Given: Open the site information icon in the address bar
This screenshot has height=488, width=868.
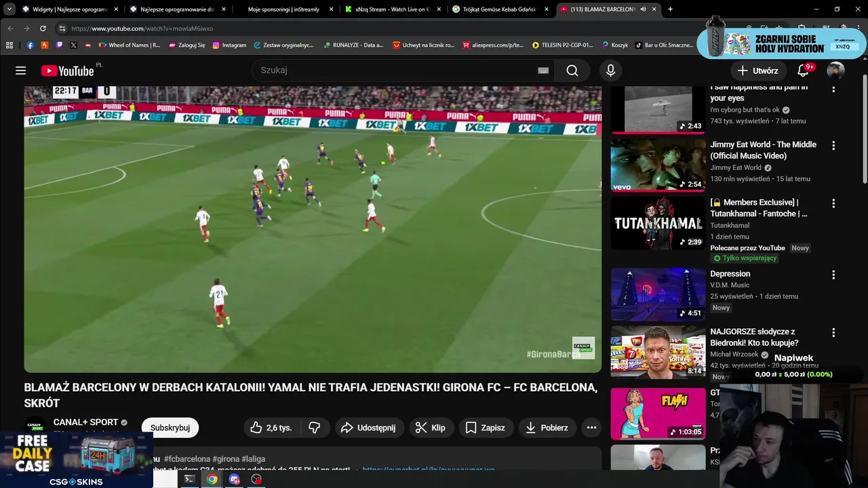Looking at the screenshot, I should pos(62,28).
